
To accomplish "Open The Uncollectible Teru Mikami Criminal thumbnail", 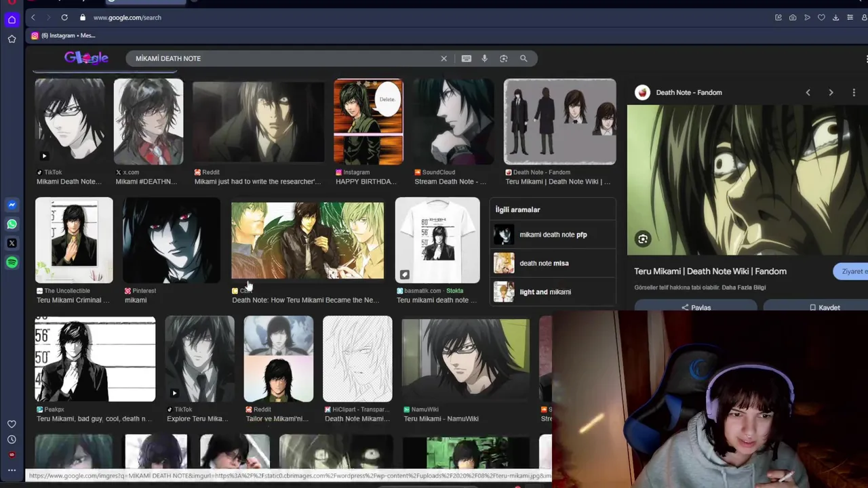I will click(x=74, y=240).
